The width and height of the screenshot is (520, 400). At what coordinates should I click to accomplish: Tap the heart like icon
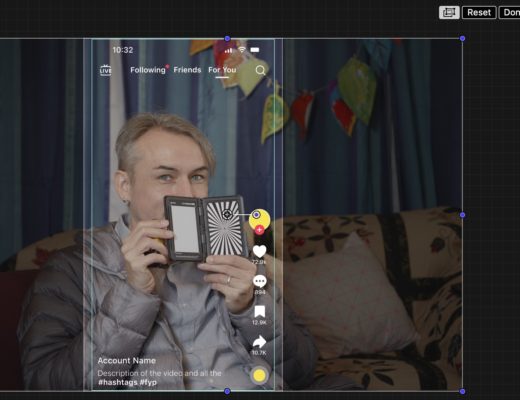coord(259,251)
